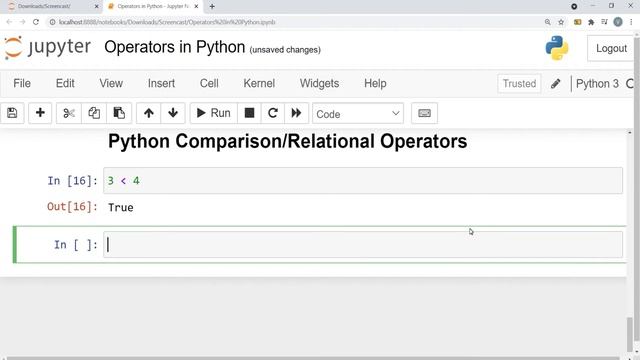Open the Insert menu

pyautogui.click(x=161, y=84)
